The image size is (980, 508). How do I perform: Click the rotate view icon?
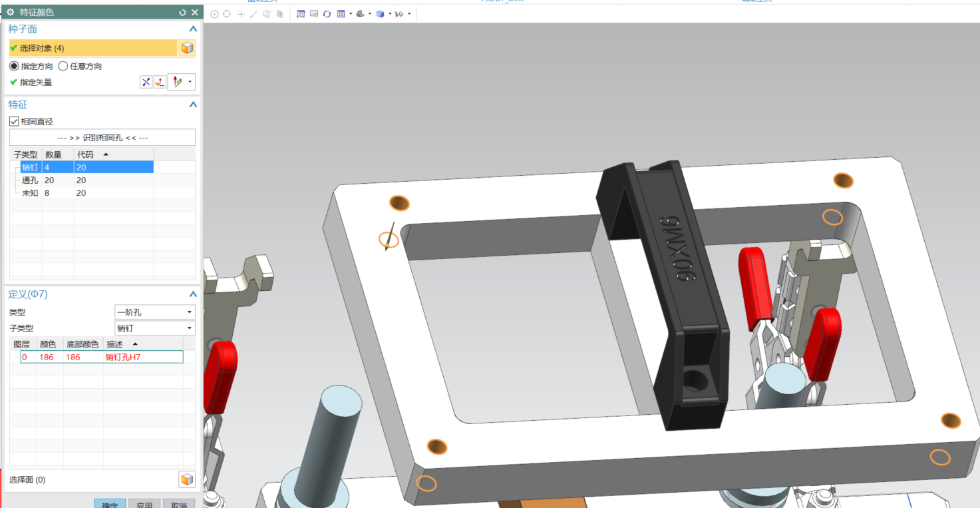click(x=327, y=14)
